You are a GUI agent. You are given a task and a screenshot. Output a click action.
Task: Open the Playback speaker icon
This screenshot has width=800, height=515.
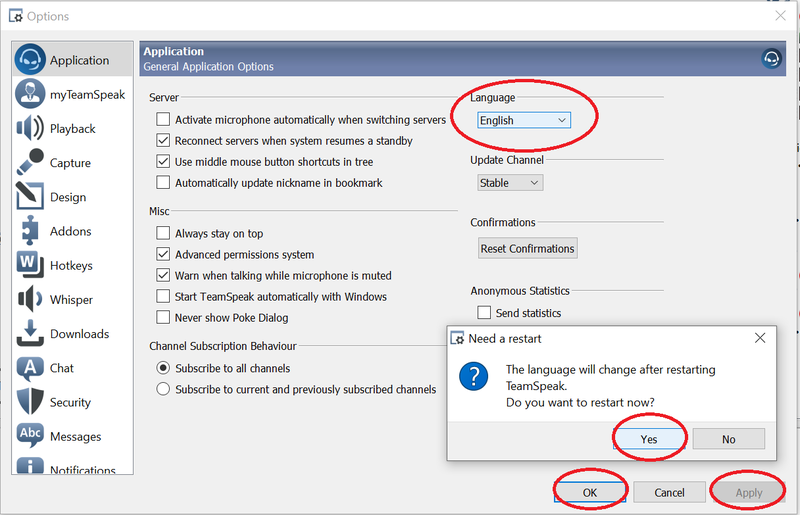30,128
